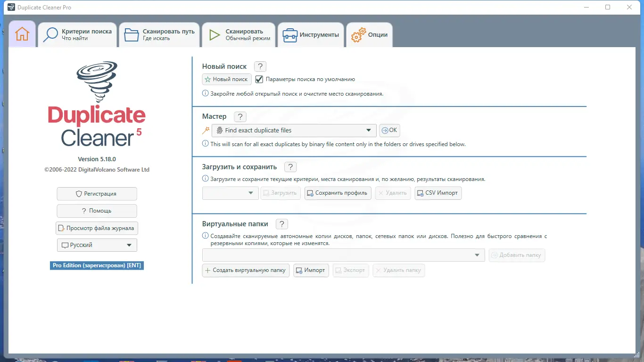644x362 pixels.
Task: Uncheck Параметры поиска по умолчанию
Action: 259,79
